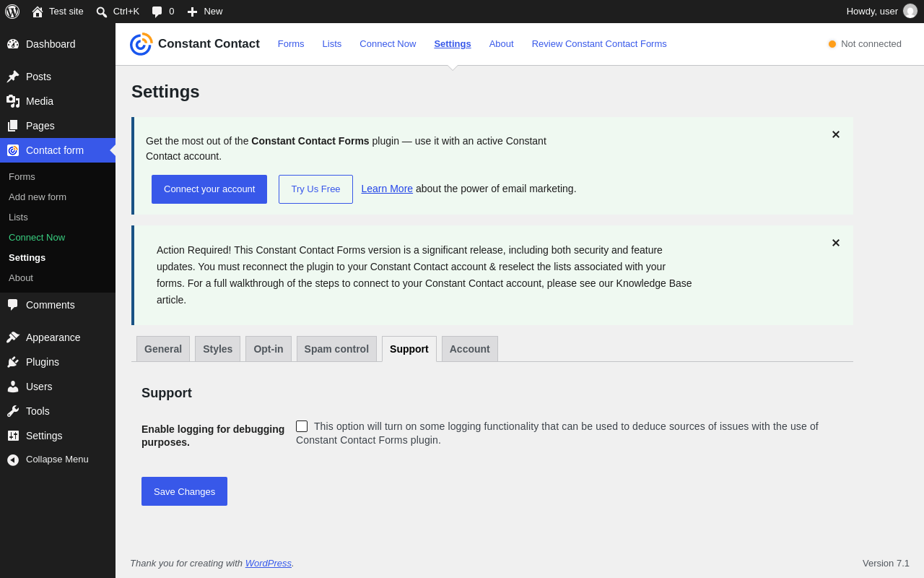Click the Appearance brush icon

click(x=13, y=337)
